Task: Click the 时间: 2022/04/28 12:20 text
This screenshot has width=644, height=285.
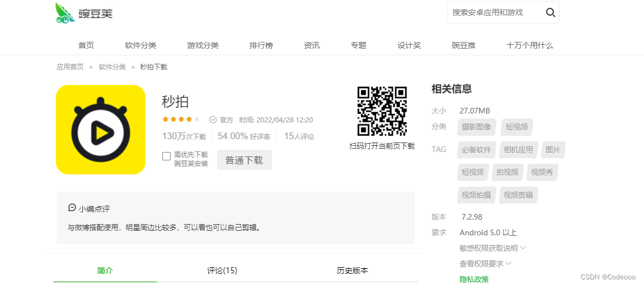Action: pos(276,120)
